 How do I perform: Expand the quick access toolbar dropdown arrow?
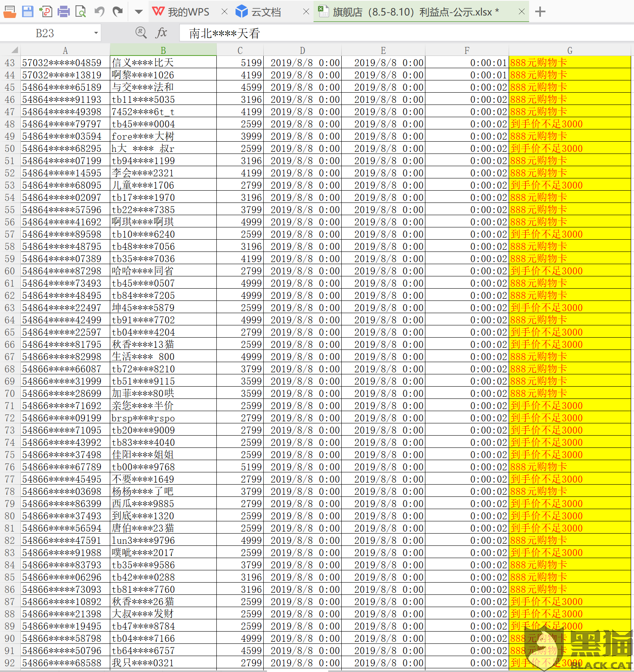click(x=139, y=12)
